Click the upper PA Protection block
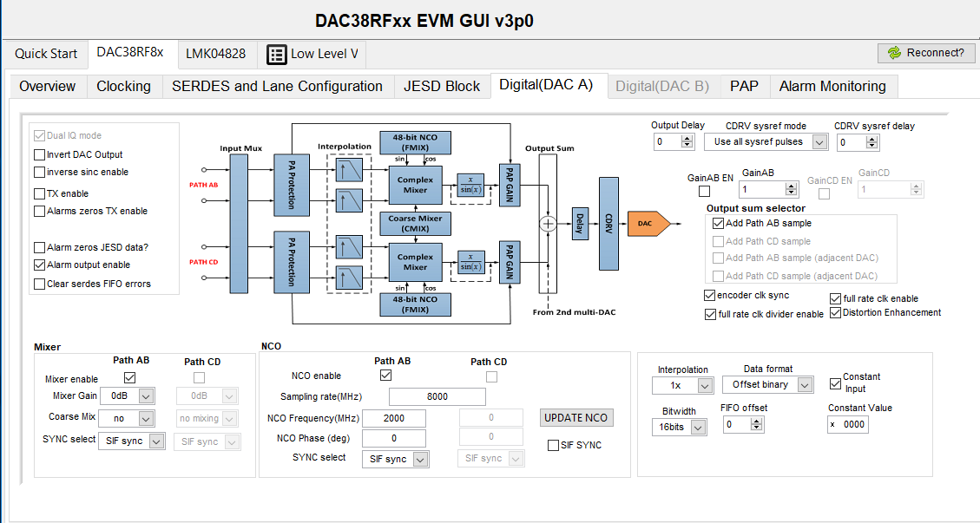Screen dimensions: 980x523 [292, 185]
